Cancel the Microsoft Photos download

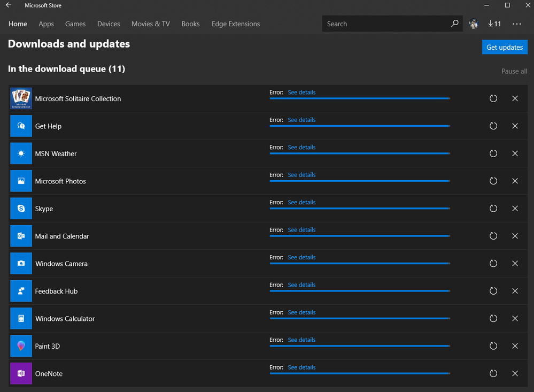pyautogui.click(x=515, y=181)
